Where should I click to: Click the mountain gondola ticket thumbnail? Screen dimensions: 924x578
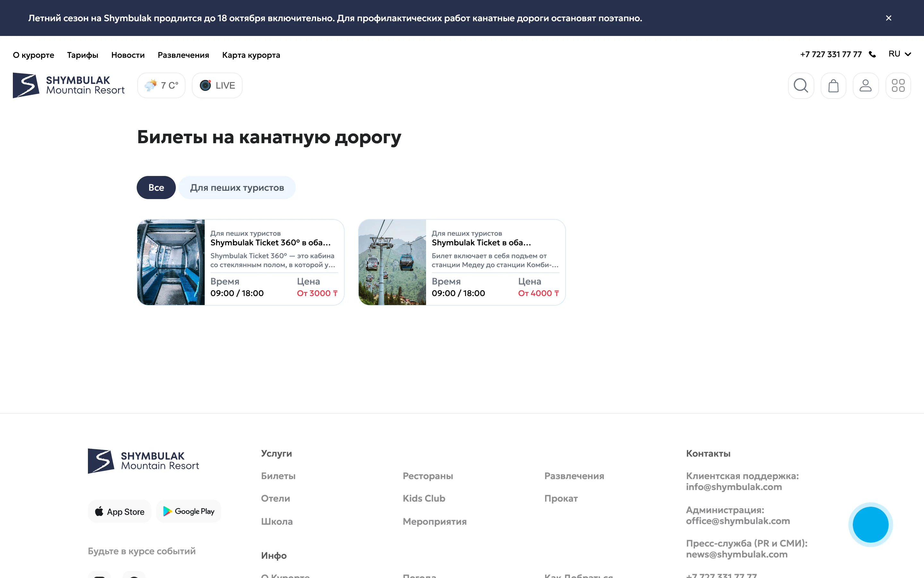click(x=392, y=262)
